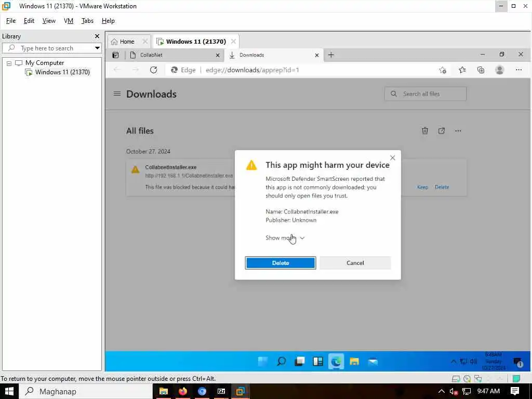Image resolution: width=532 pixels, height=399 pixels.
Task: Add this page to favorites star icon
Action: (x=443, y=70)
